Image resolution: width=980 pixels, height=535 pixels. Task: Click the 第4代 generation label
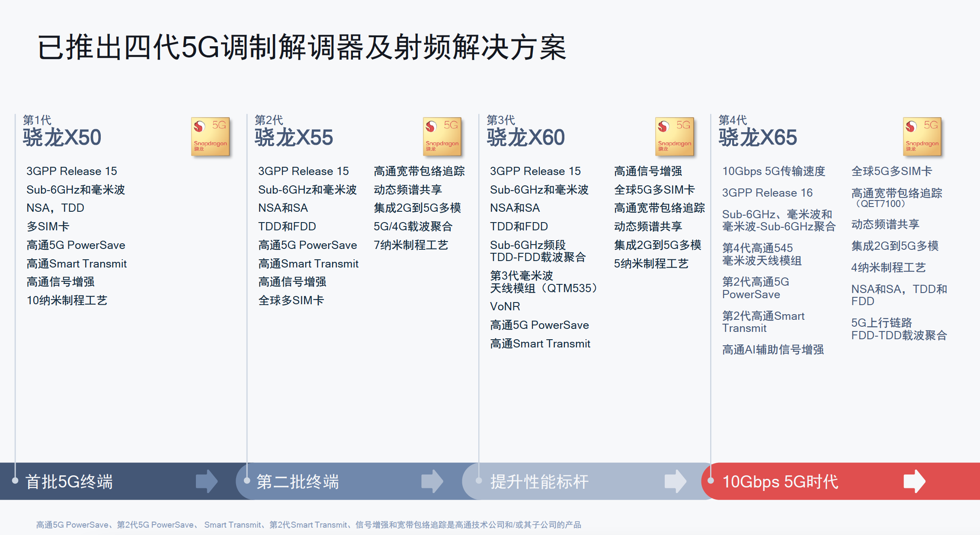(x=733, y=120)
